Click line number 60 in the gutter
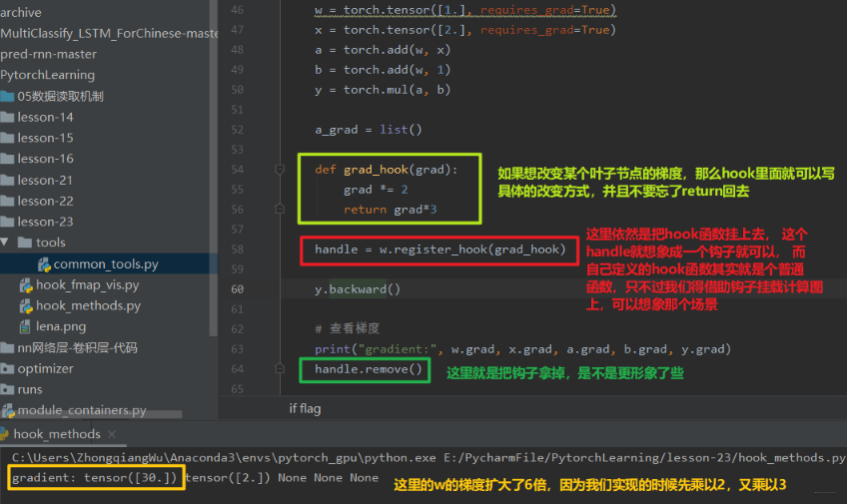 click(237, 289)
